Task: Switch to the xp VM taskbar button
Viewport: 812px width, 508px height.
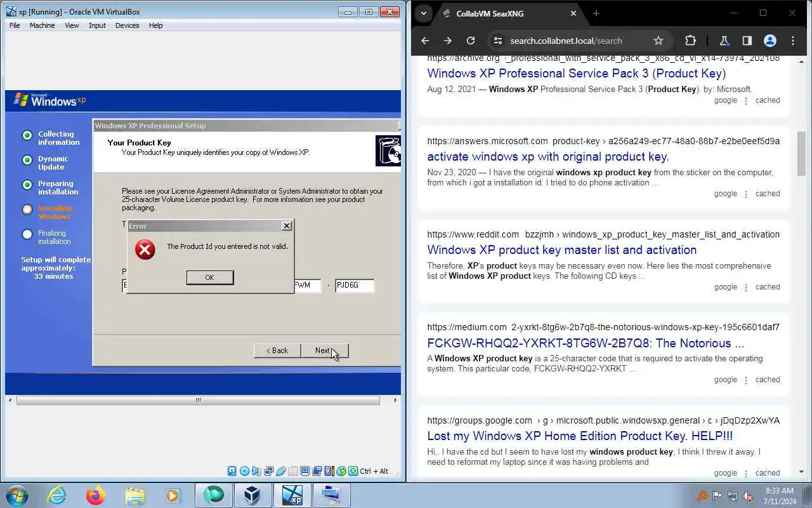Action: point(292,495)
